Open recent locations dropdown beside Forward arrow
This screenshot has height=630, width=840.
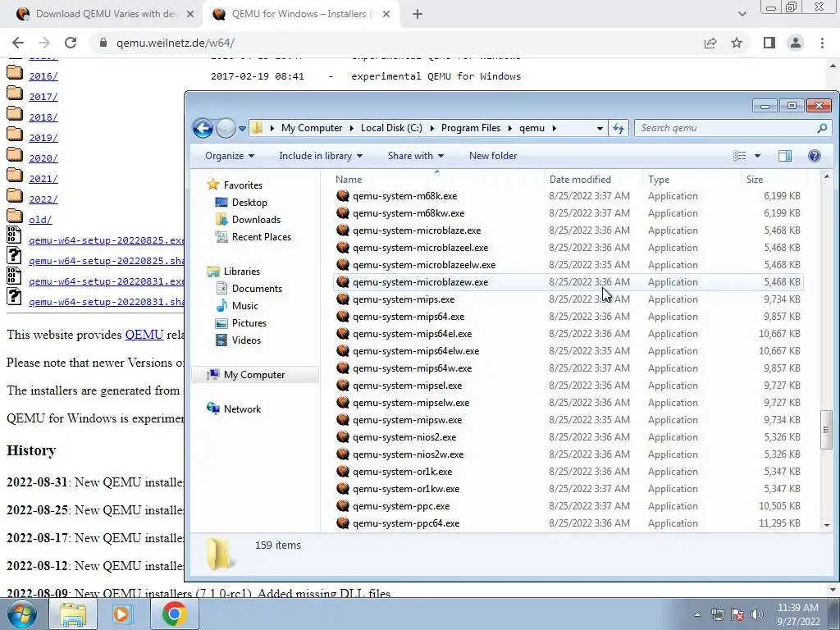tap(242, 129)
